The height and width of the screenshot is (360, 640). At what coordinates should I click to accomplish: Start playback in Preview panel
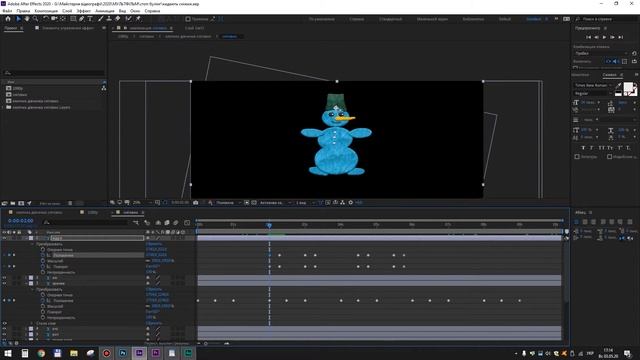[604, 37]
